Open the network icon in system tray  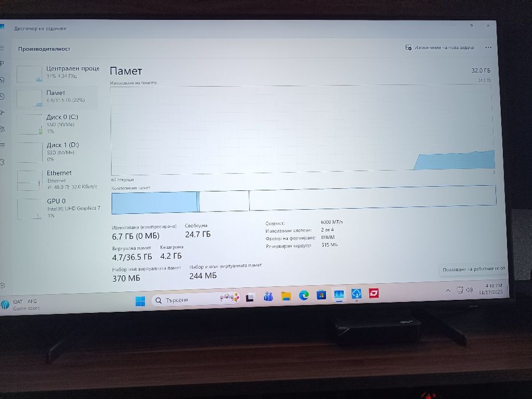pos(460,290)
